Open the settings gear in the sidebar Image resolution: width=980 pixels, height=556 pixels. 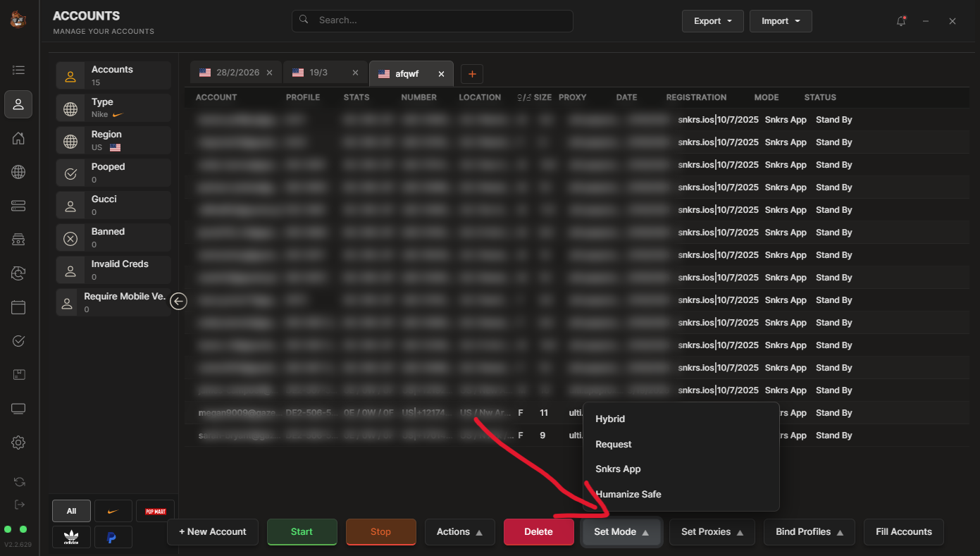click(x=18, y=443)
